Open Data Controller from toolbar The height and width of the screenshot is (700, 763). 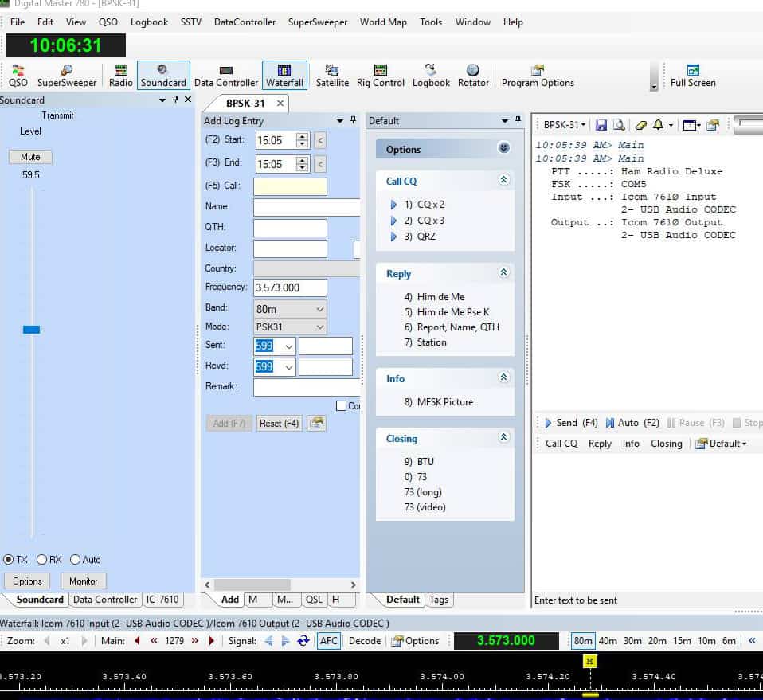point(225,76)
